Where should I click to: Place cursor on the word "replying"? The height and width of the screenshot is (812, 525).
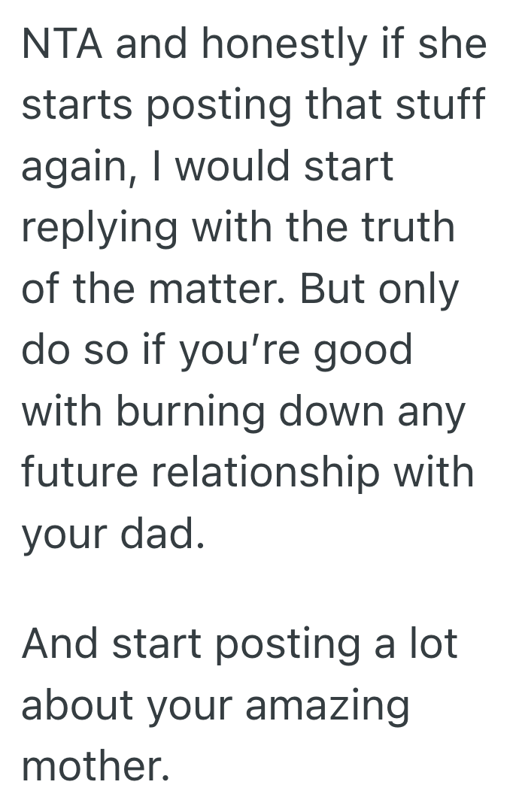pyautogui.click(x=99, y=229)
